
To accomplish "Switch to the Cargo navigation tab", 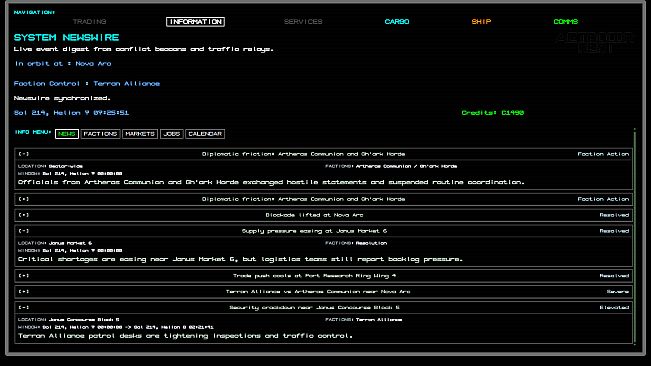I will [x=397, y=22].
